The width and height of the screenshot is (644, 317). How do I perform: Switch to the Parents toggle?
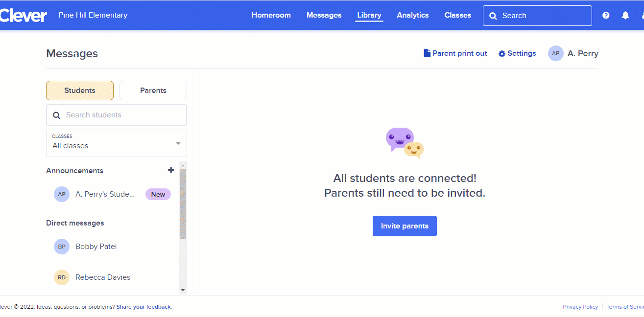pos(153,91)
